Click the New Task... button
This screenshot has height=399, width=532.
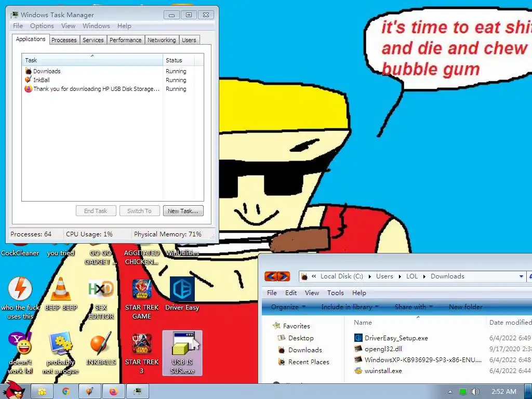183,211
